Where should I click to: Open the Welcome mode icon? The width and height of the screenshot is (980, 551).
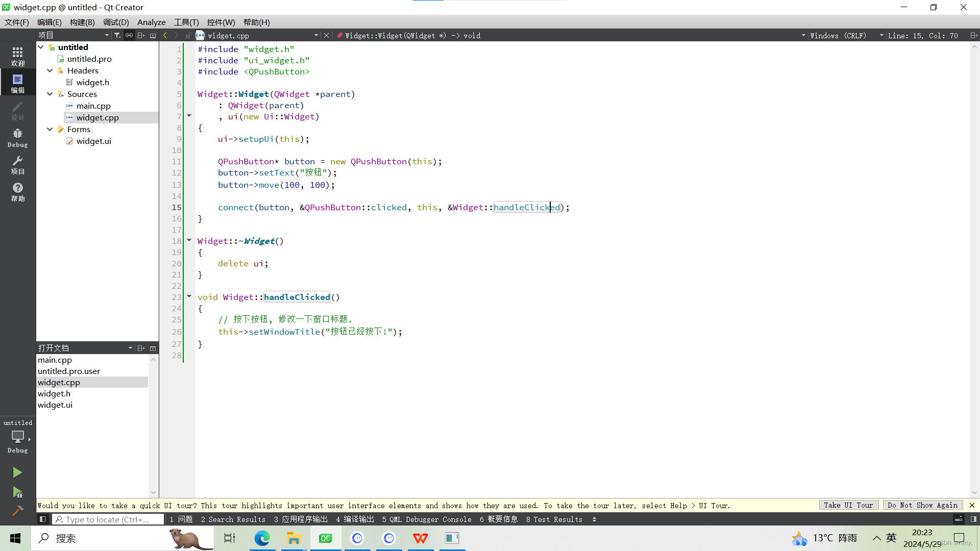(17, 56)
